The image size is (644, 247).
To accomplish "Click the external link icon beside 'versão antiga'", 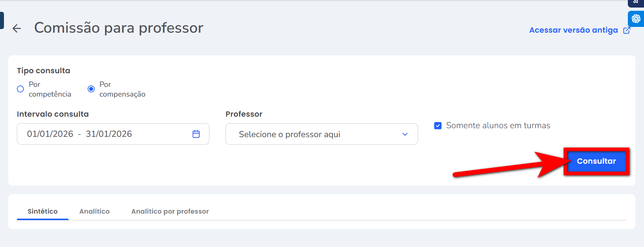I will pyautogui.click(x=627, y=30).
